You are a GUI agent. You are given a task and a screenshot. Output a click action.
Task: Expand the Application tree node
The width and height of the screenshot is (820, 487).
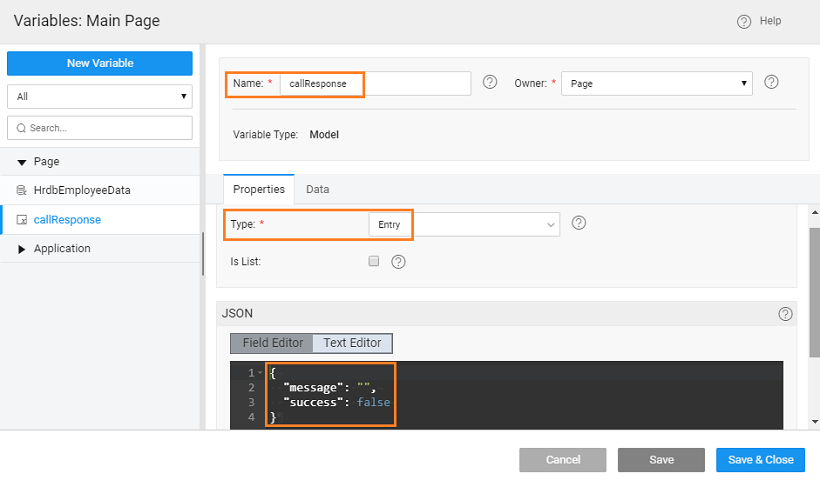(22, 249)
